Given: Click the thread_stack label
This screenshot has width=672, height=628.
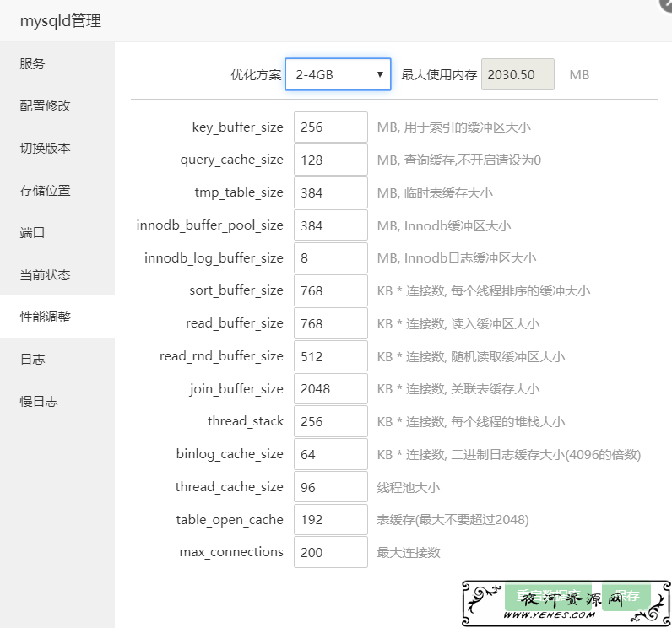Looking at the screenshot, I should click(246, 421).
